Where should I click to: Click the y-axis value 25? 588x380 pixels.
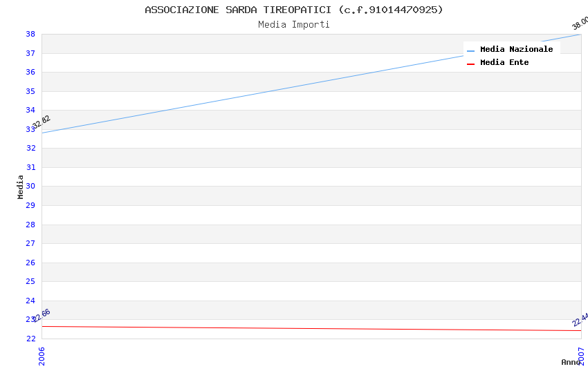pos(30,281)
